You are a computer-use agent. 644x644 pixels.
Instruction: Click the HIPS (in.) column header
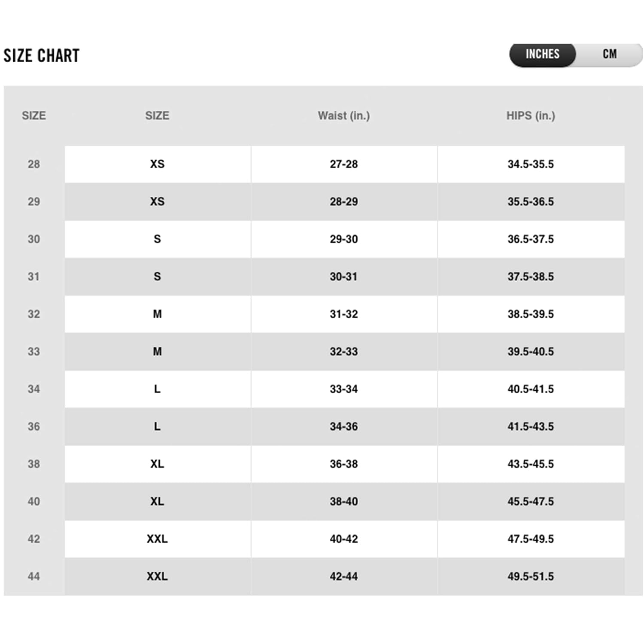[531, 115]
